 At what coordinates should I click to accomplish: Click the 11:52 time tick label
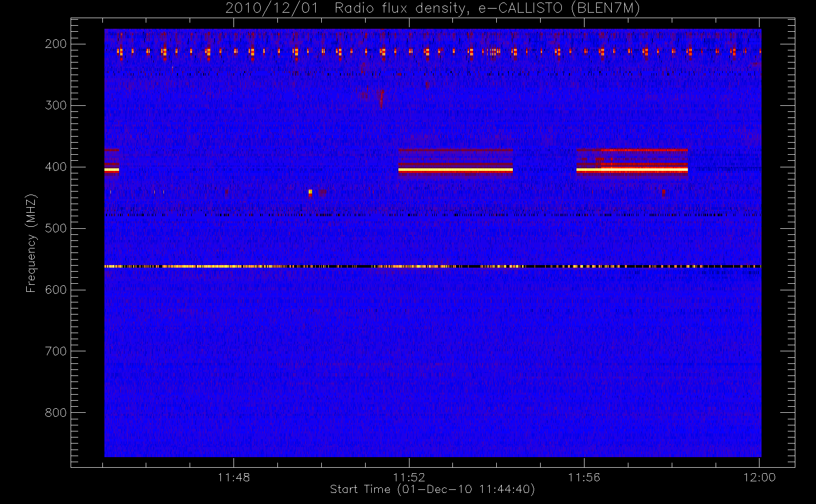(x=409, y=477)
